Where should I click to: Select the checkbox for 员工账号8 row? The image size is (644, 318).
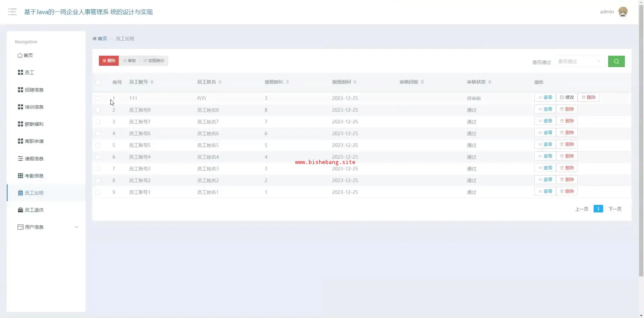point(98,110)
